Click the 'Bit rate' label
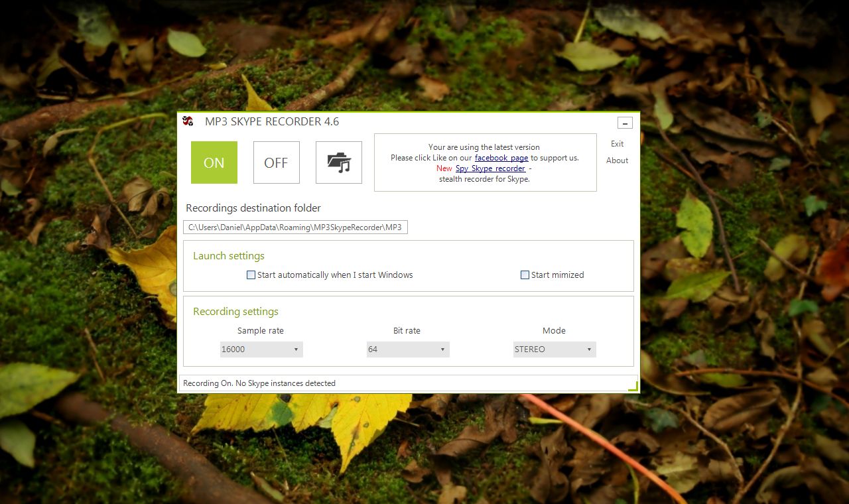The width and height of the screenshot is (849, 504). [x=407, y=331]
